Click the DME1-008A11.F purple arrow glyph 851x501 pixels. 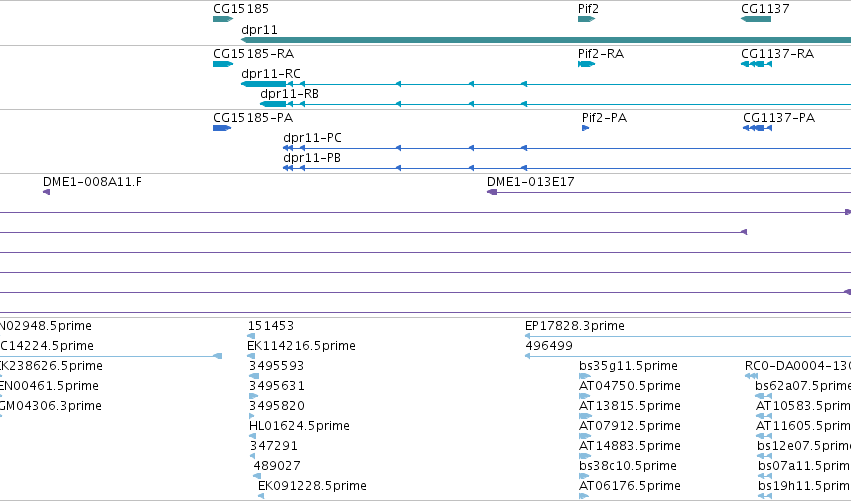47,192
